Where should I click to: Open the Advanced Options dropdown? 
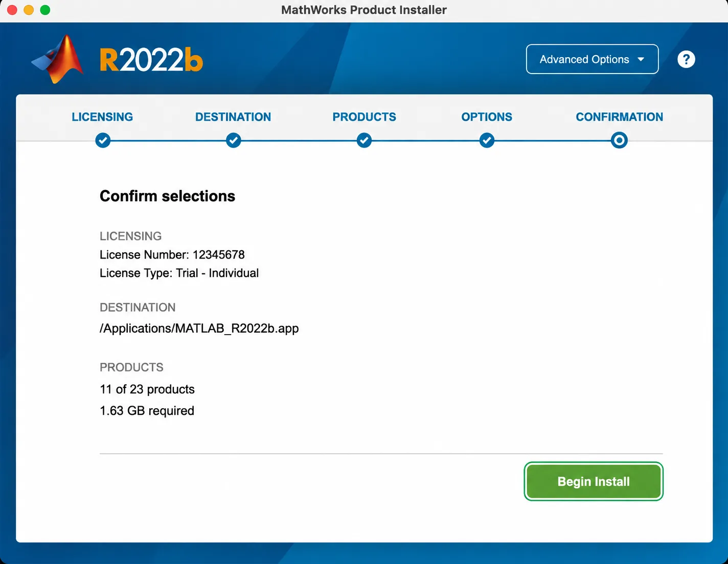(592, 59)
